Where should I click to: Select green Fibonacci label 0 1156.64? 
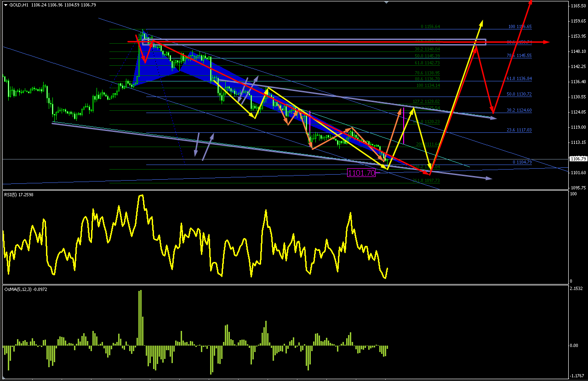(x=430, y=27)
